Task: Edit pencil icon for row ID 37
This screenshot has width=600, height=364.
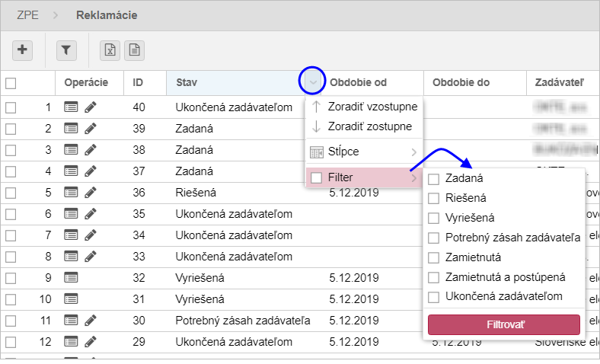Action: [91, 171]
